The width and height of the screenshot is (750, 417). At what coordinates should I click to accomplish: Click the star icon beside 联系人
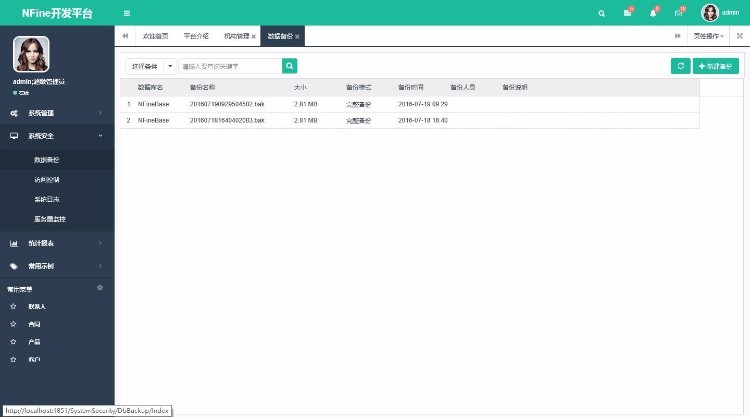(13, 307)
